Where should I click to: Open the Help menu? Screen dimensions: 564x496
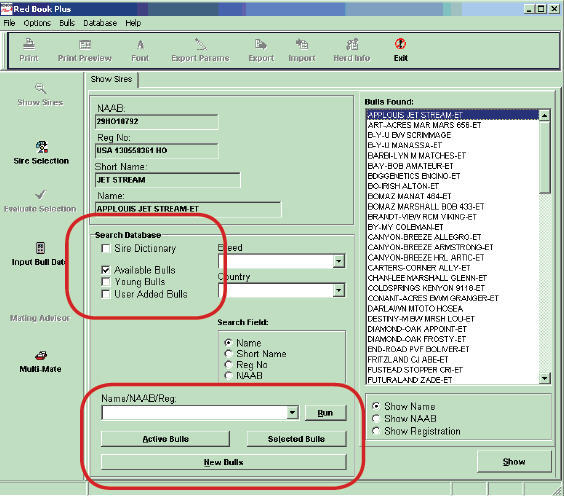pos(133,23)
